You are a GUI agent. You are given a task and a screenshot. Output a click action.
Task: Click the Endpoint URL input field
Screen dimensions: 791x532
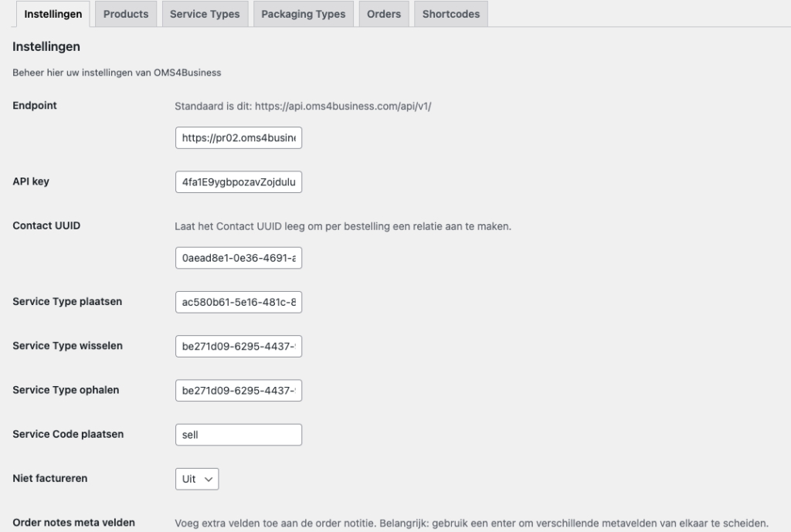click(239, 137)
